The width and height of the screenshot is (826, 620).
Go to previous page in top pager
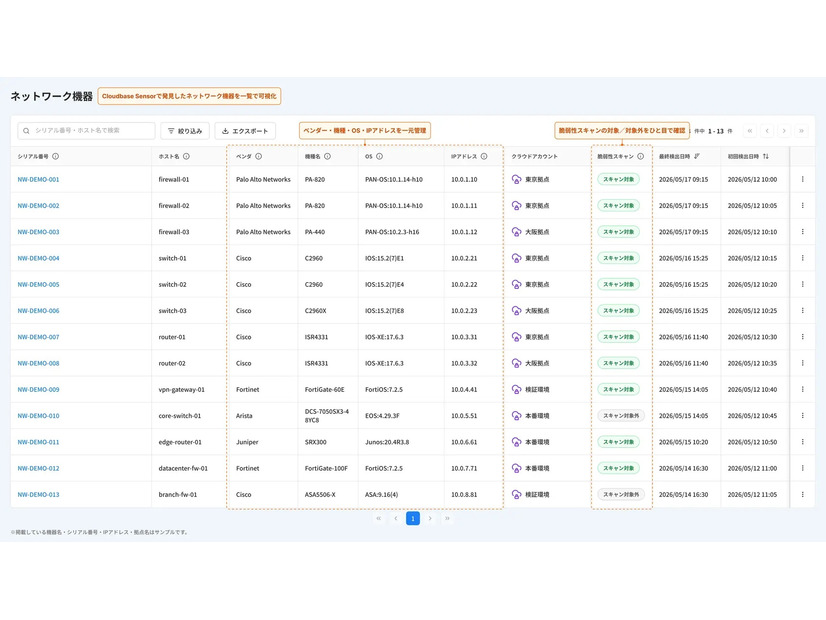tap(767, 131)
